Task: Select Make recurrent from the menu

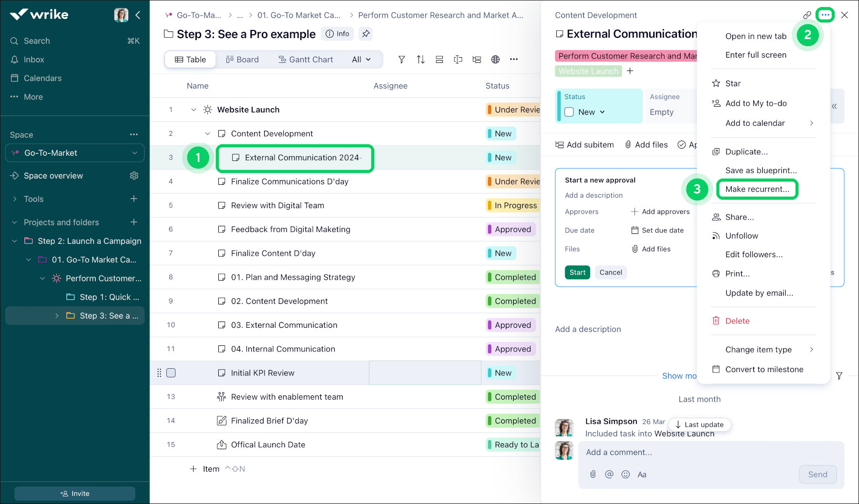Action: pyautogui.click(x=757, y=189)
